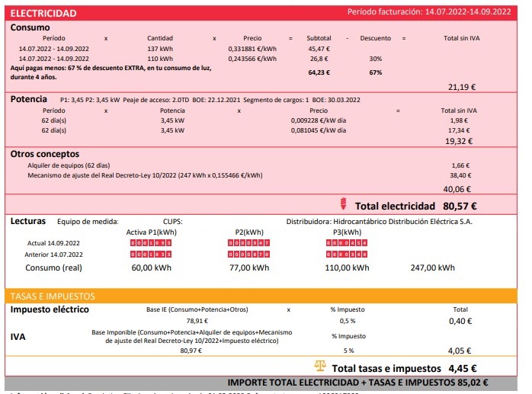Click the Actual 14.09.2022 reading label

click(53, 243)
